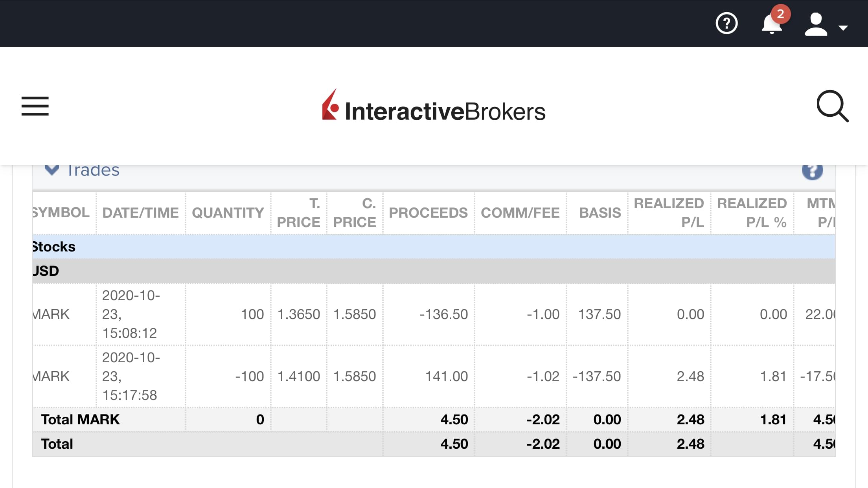Click the QUANTITY column header
Screen dimensions: 868x488
228,213
